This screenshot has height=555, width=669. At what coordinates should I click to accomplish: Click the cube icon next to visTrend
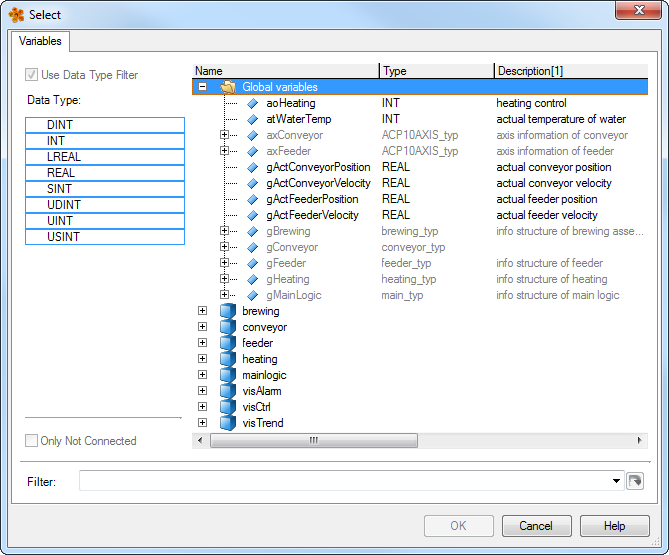(x=227, y=423)
